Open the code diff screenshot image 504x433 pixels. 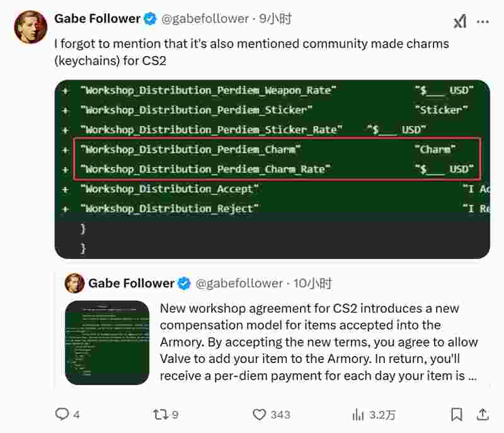(x=272, y=169)
